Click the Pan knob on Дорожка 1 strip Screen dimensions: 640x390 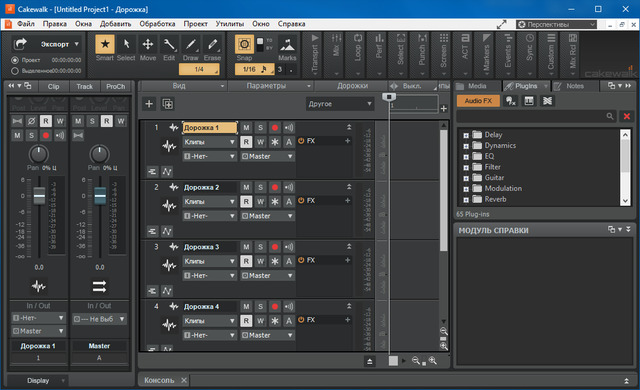pyautogui.click(x=38, y=154)
